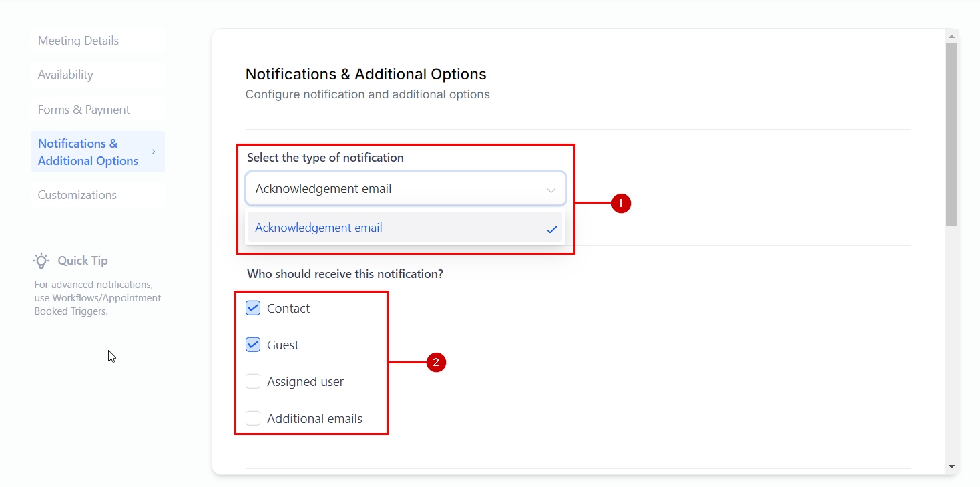
Task: Check the Additional emails checkbox
Action: tap(253, 418)
